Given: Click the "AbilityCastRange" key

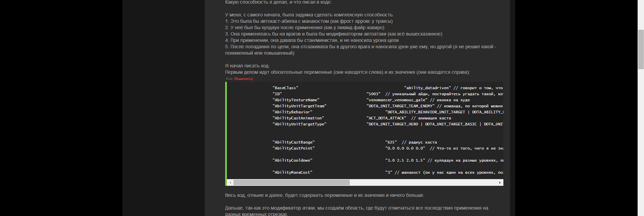Looking at the screenshot, I should point(294,142).
